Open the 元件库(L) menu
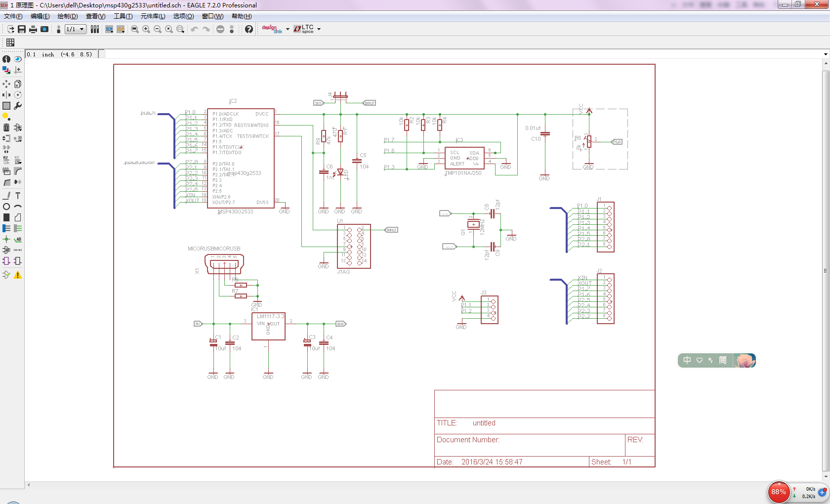 tap(153, 16)
